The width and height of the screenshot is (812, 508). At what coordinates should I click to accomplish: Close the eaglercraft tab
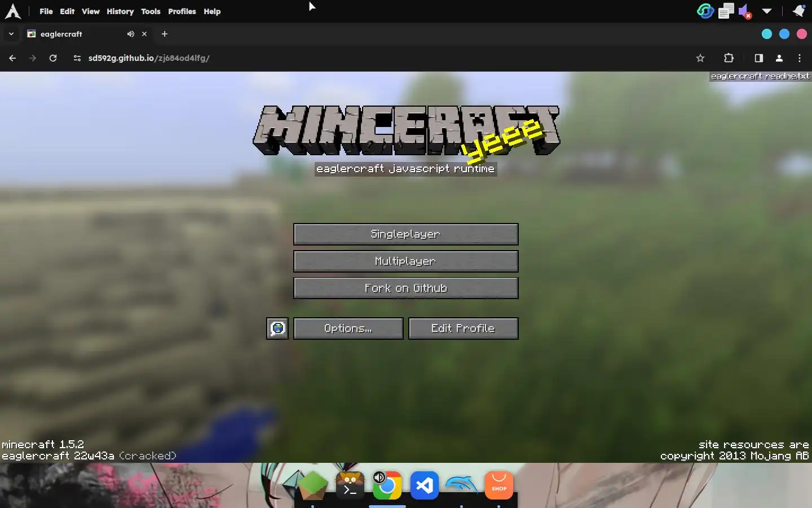tap(144, 34)
